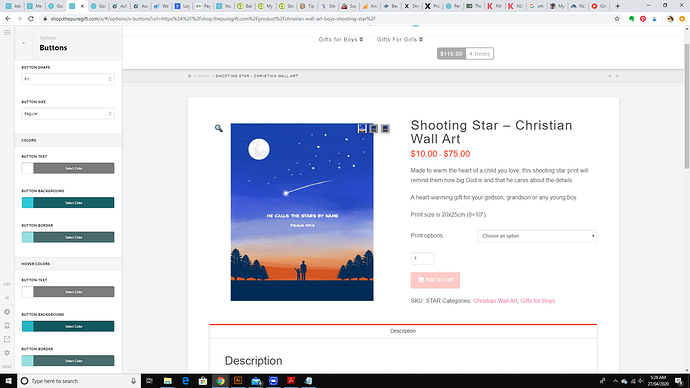This screenshot has height=388, width=690.
Task: Open Microsoft Edge from taskbar
Action: (185, 381)
